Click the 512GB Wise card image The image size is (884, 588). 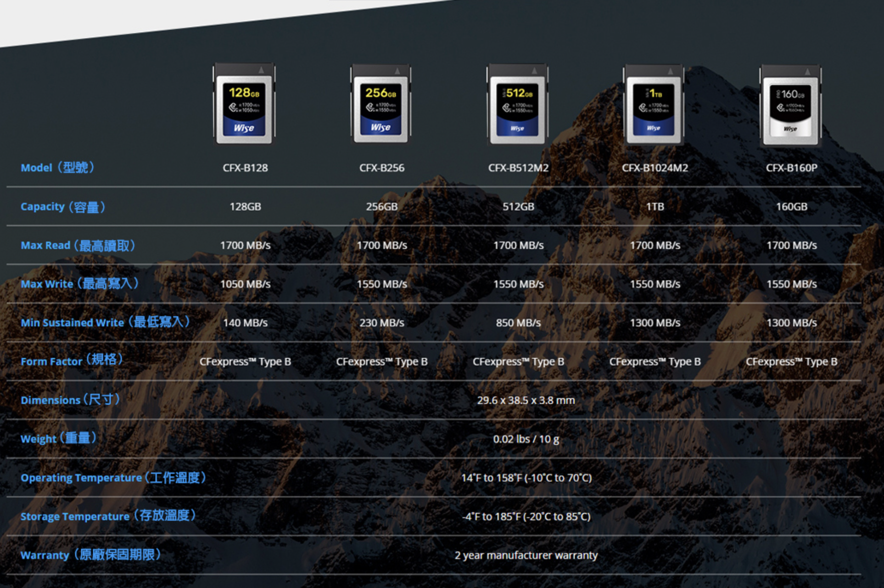coord(517,105)
